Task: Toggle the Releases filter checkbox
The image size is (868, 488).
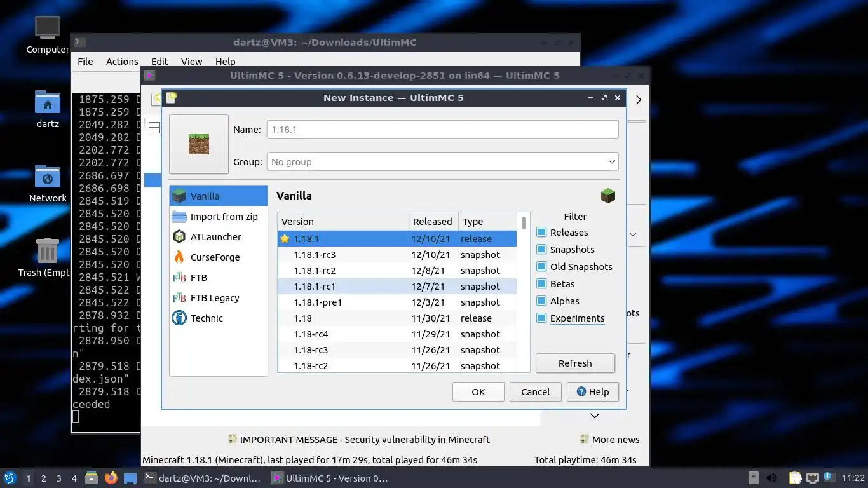Action: pyautogui.click(x=541, y=233)
